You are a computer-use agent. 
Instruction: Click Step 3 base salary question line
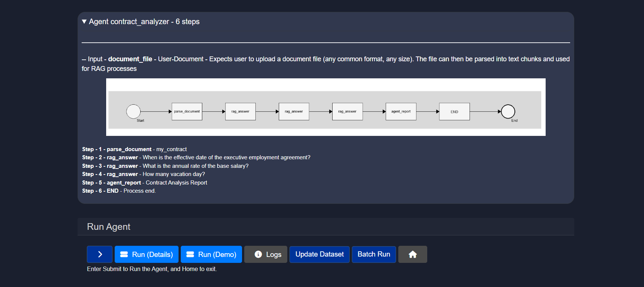[x=165, y=166]
